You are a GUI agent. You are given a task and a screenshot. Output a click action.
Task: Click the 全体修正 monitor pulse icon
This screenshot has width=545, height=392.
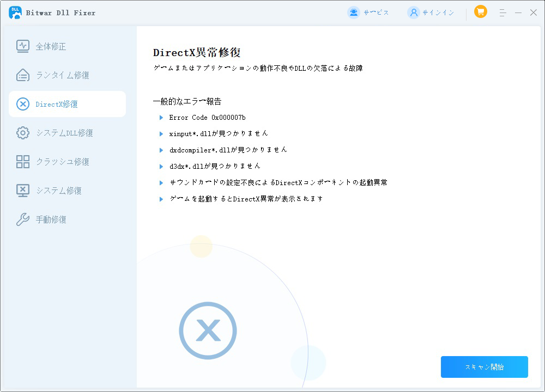23,46
